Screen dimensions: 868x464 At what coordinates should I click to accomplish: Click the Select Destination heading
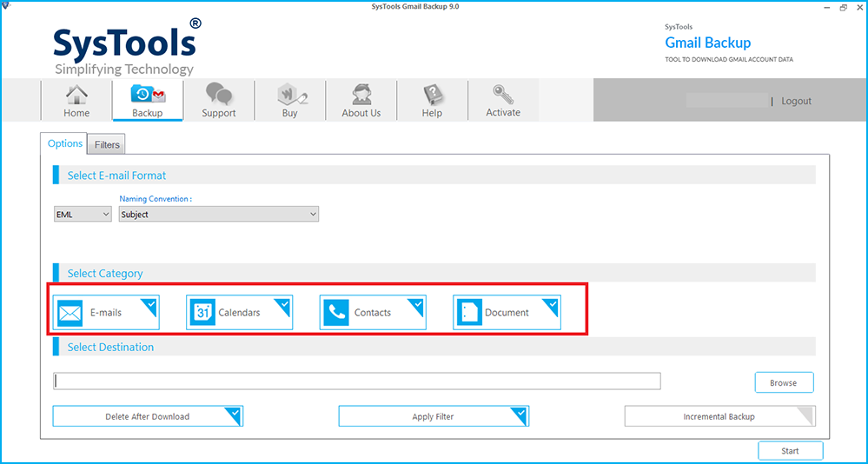coord(110,348)
